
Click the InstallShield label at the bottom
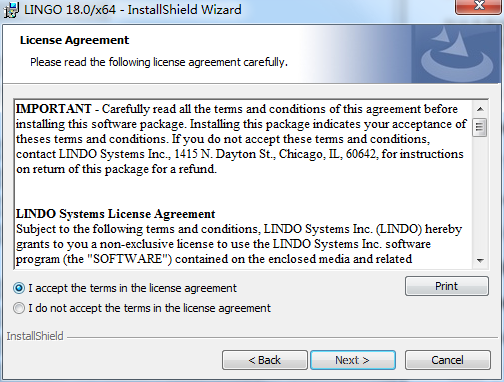point(35,336)
